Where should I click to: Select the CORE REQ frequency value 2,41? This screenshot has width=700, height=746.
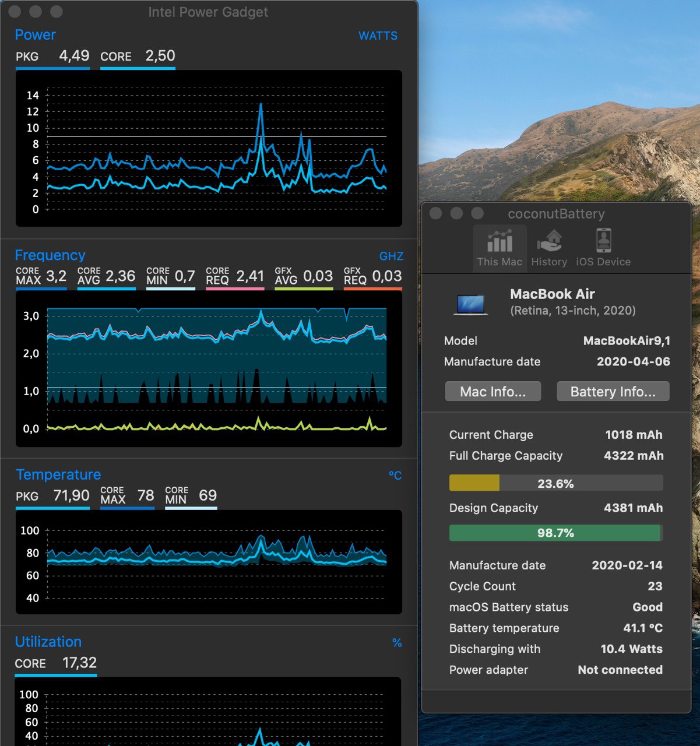click(x=250, y=276)
